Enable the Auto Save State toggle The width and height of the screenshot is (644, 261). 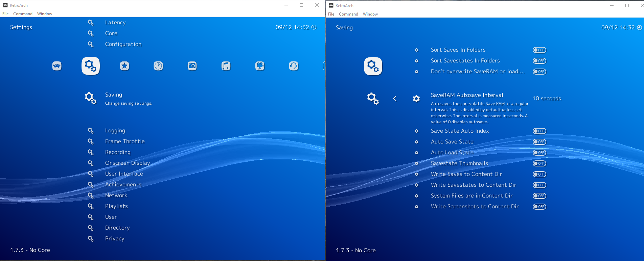coord(539,142)
